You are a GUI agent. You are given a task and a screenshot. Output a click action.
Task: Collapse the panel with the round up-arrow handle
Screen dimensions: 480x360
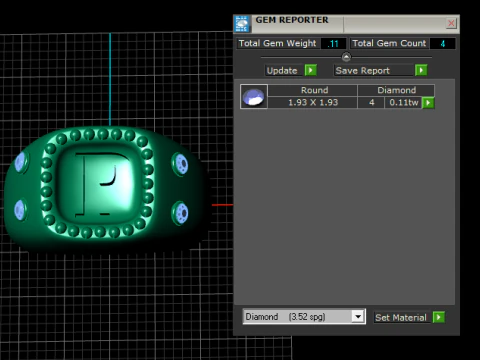tap(346, 57)
